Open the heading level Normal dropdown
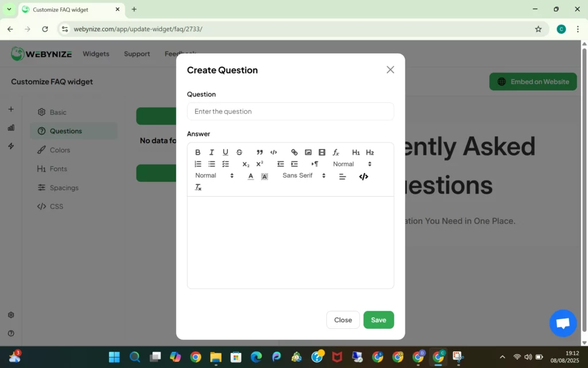 (x=352, y=164)
